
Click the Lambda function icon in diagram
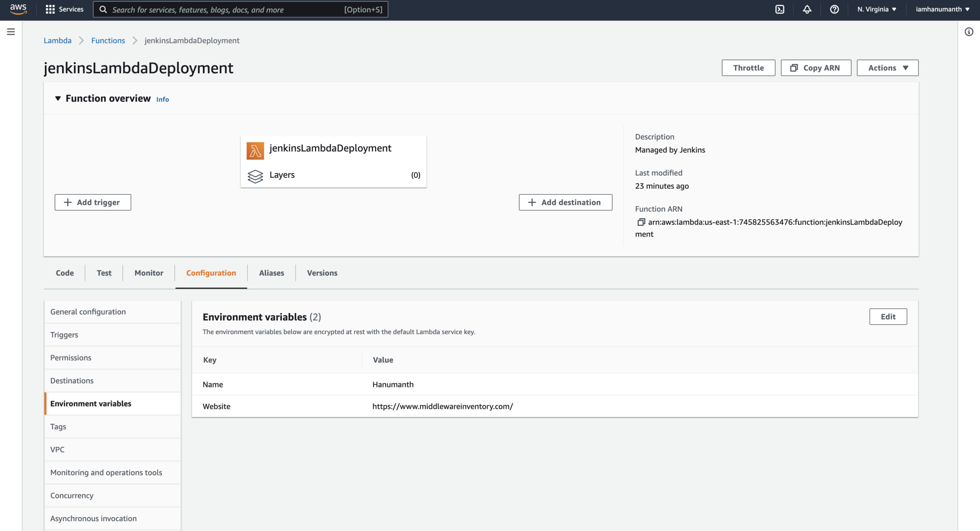(255, 150)
